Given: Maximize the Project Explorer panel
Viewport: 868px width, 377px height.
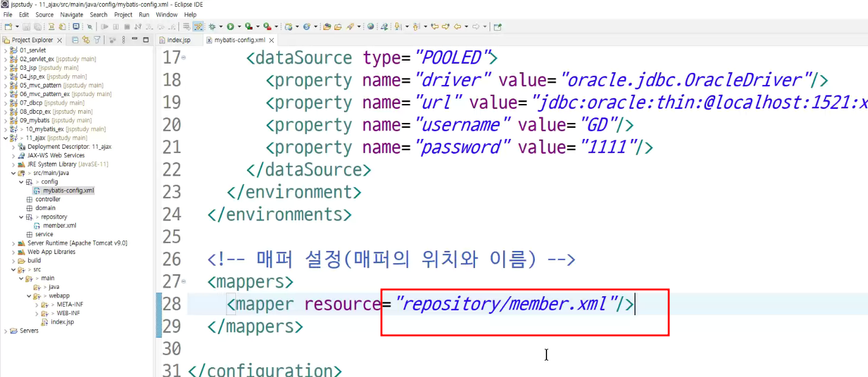Looking at the screenshot, I should (145, 40).
